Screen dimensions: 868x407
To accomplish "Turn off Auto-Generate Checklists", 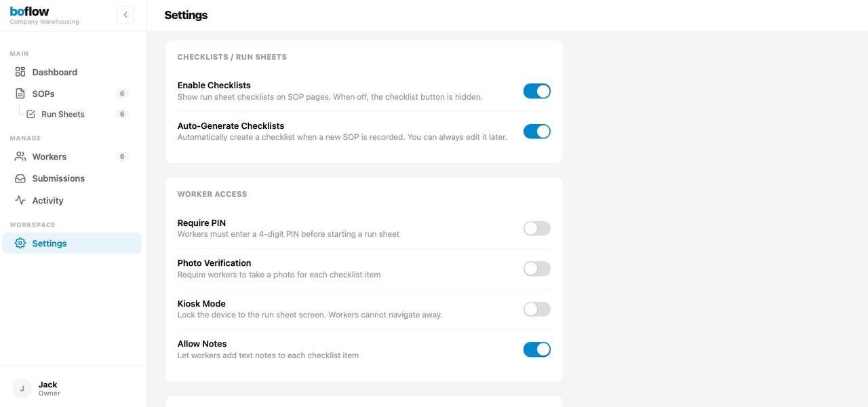I will pyautogui.click(x=536, y=131).
